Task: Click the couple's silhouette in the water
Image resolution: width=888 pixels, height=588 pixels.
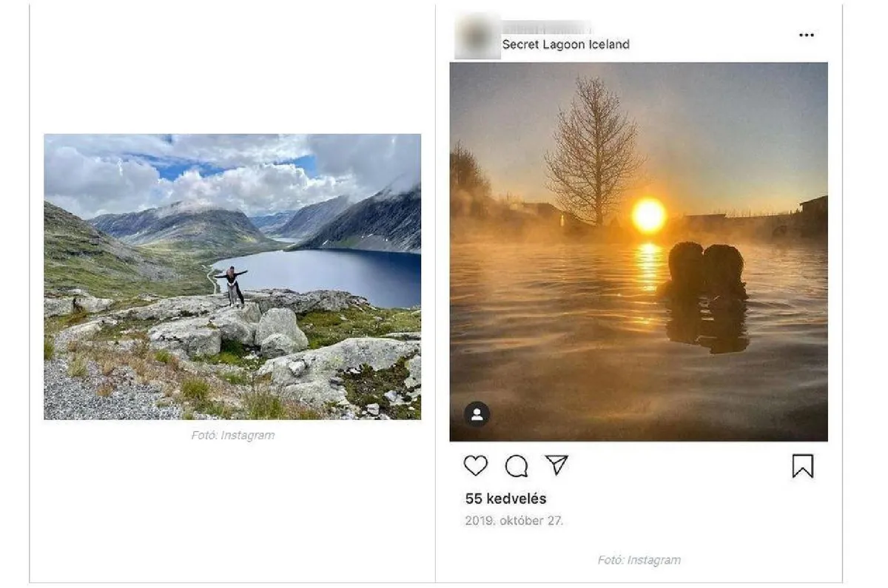Action: (x=705, y=274)
